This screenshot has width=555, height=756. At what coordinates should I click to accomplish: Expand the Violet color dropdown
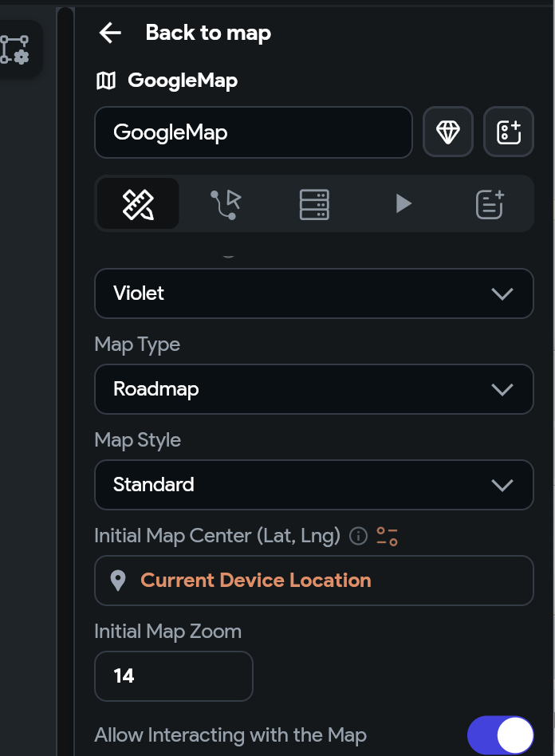click(314, 293)
